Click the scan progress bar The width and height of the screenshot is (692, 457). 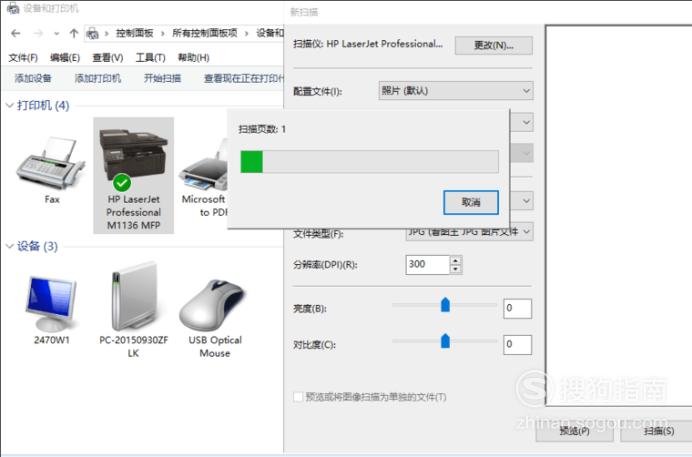click(369, 161)
